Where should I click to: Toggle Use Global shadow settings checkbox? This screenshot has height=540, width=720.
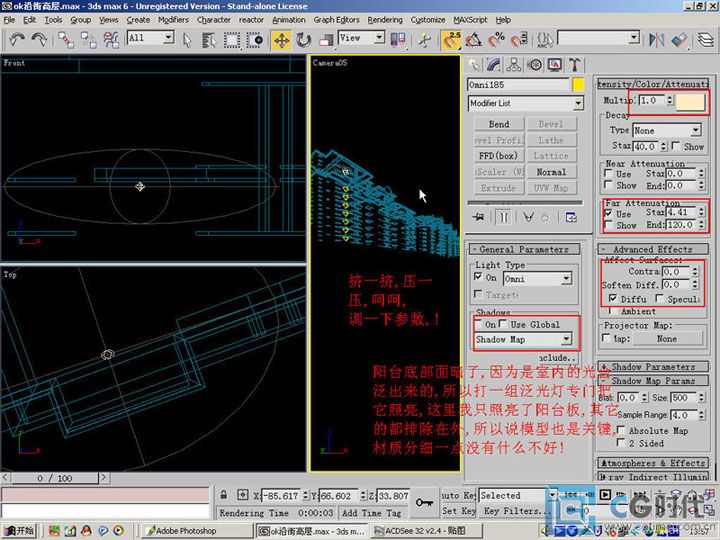click(503, 324)
